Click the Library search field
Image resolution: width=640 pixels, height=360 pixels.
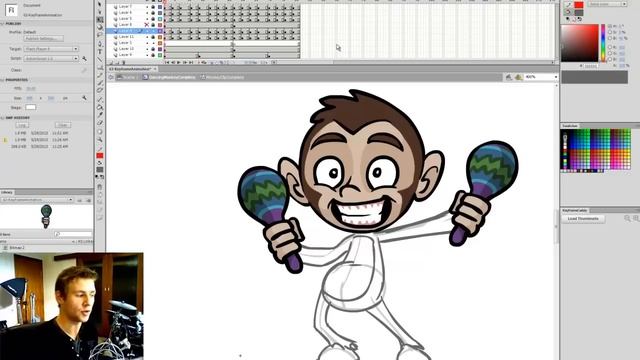tap(73, 234)
